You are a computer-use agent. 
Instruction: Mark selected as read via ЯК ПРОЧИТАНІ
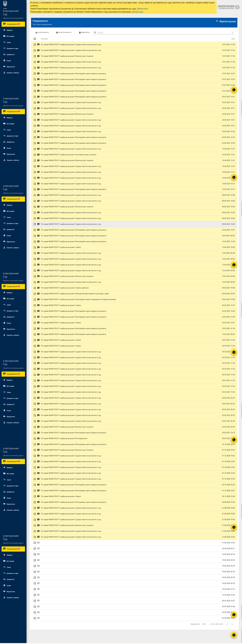click(x=42, y=32)
